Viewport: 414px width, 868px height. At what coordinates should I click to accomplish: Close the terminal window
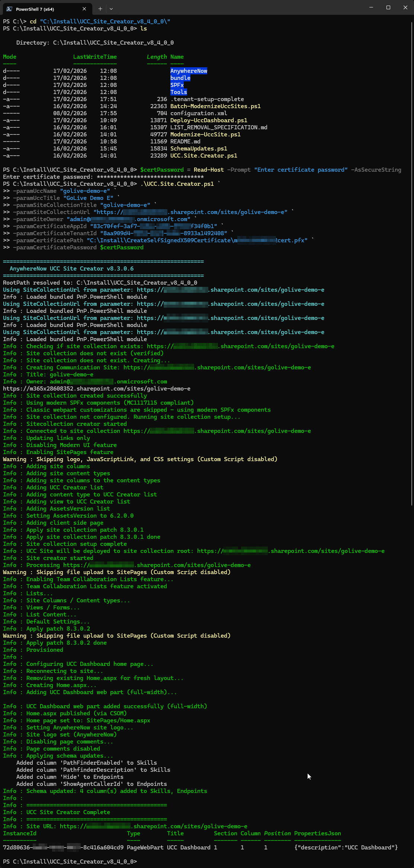click(x=405, y=7)
